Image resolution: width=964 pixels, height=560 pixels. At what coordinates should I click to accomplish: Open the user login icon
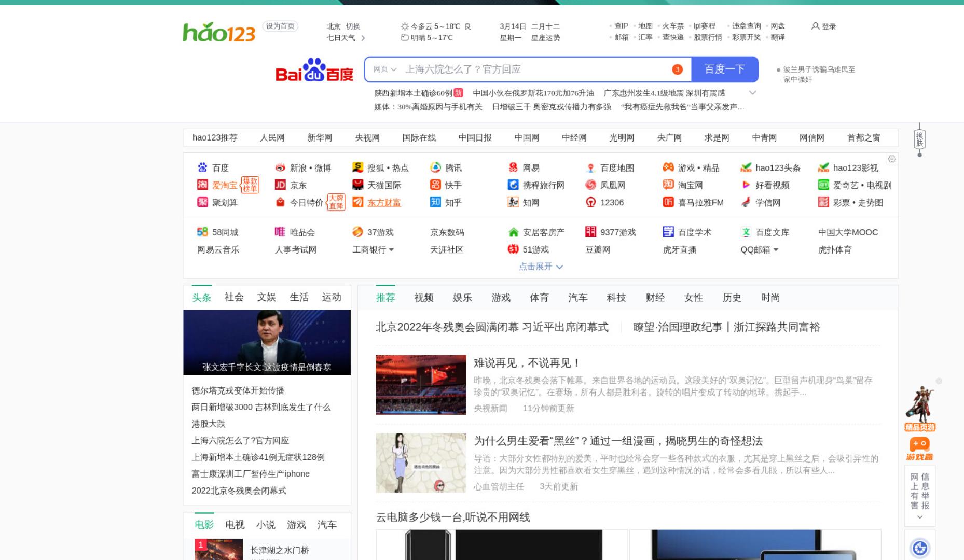click(x=815, y=26)
